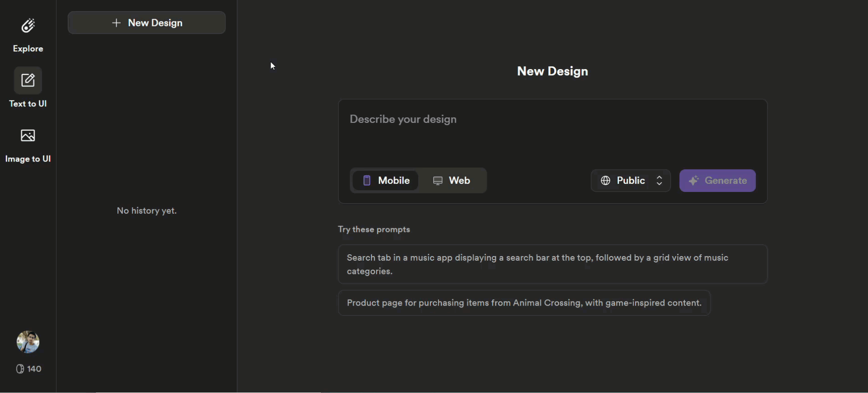Open the Image to UI picture icon
The image size is (868, 393).
pyautogui.click(x=28, y=136)
